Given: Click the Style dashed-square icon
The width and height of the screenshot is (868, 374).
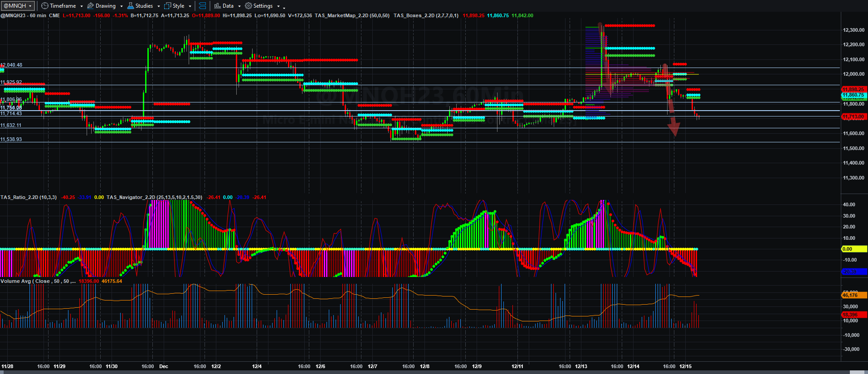Looking at the screenshot, I should pos(167,6).
